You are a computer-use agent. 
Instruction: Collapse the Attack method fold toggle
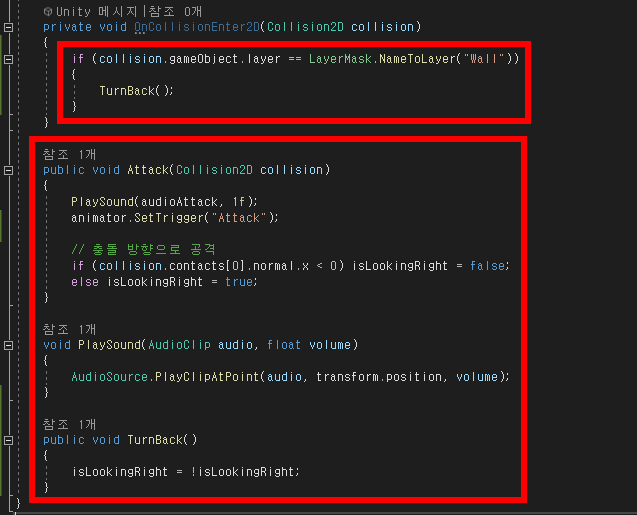pos(9,170)
